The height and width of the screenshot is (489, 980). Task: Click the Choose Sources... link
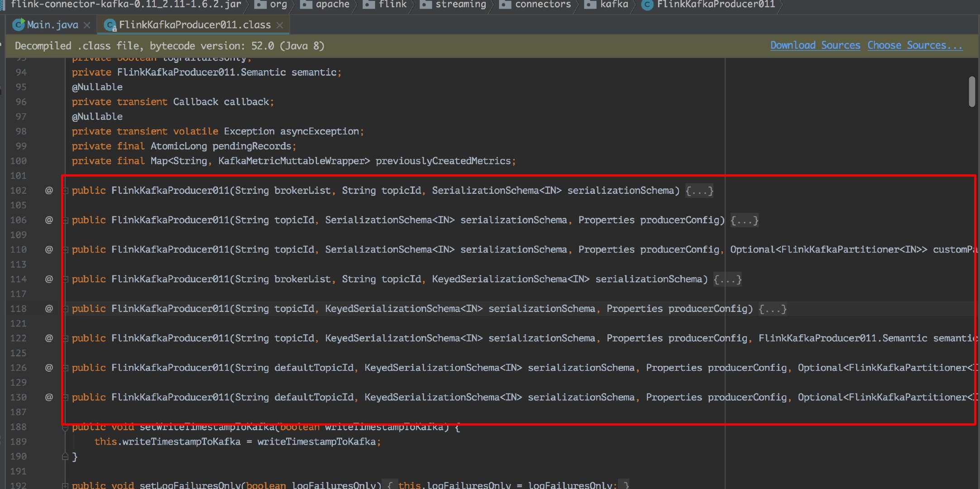coord(915,45)
